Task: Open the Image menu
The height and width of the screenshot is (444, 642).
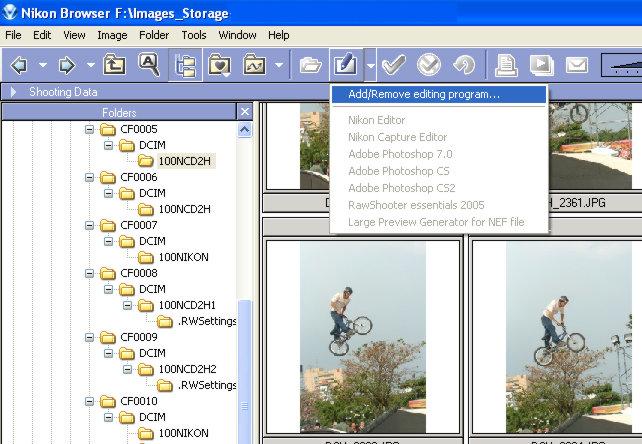Action: click(x=112, y=35)
